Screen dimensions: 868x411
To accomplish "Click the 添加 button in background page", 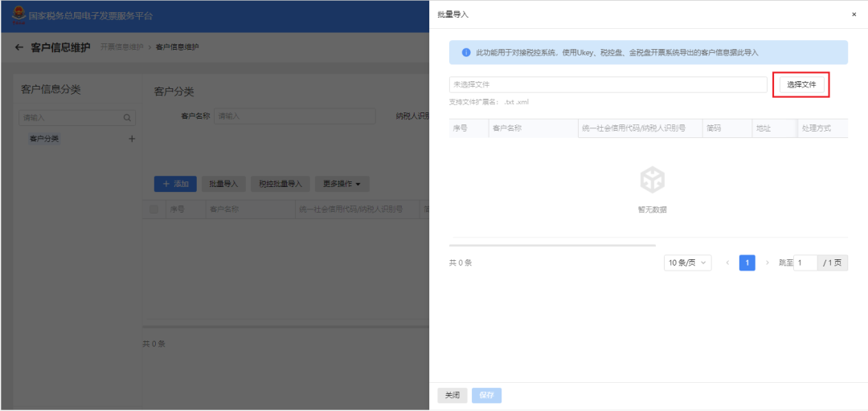I will (175, 184).
